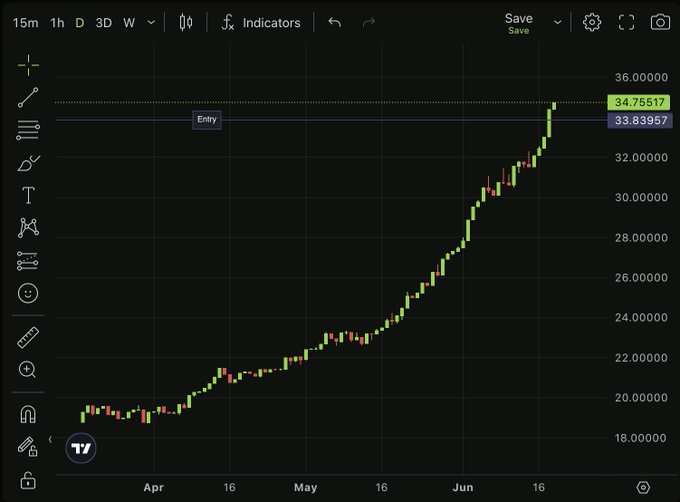The width and height of the screenshot is (680, 502).
Task: Click the 34.75517 current price label
Action: pos(639,102)
